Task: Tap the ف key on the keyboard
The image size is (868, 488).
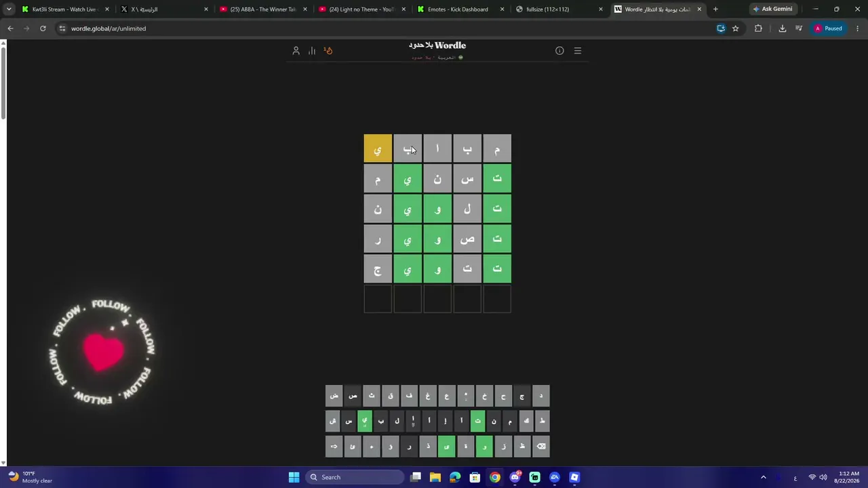Action: pyautogui.click(x=409, y=396)
